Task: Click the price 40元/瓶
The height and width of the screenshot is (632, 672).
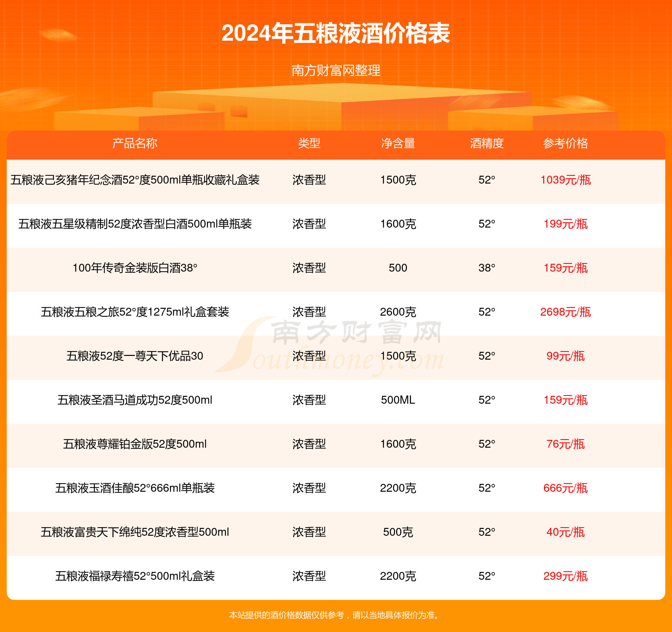Action: (x=566, y=532)
